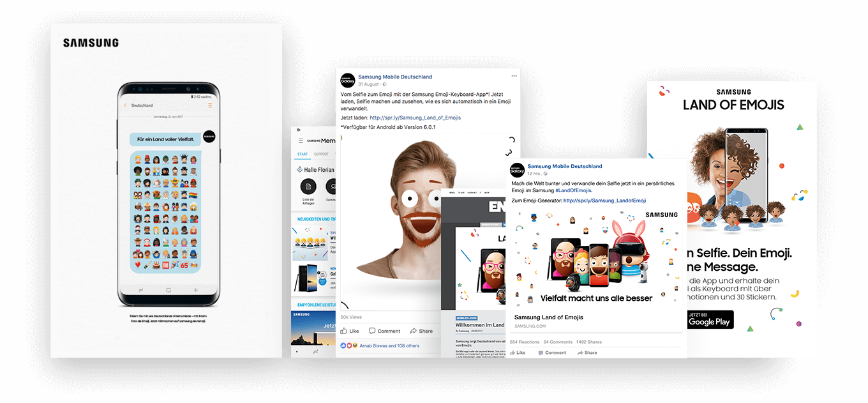The image size is (868, 403).
Task: Click Like on the Land of Emojis link post
Action: tap(518, 353)
